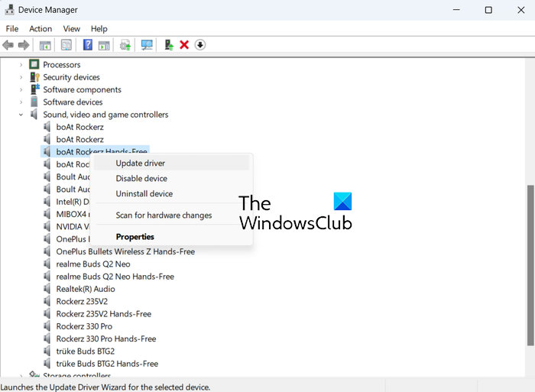This screenshot has width=535, height=392.
Task: Click the Back arrow toolbar icon
Action: tap(8, 45)
